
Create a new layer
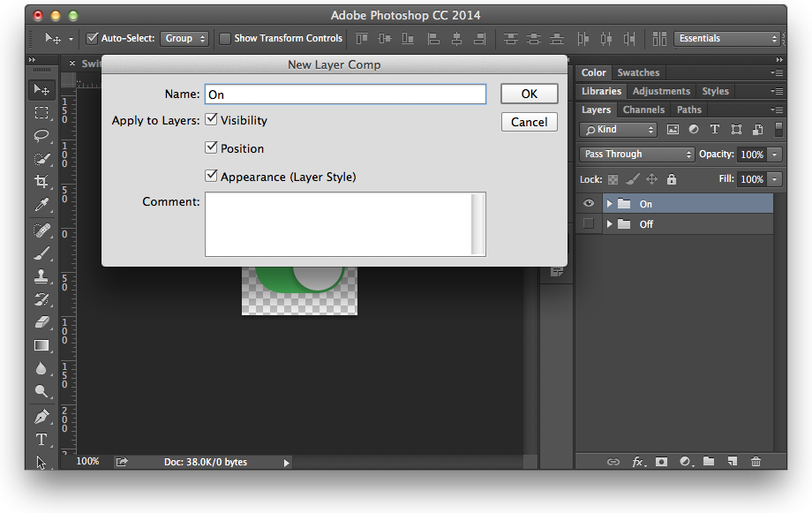[x=732, y=461]
